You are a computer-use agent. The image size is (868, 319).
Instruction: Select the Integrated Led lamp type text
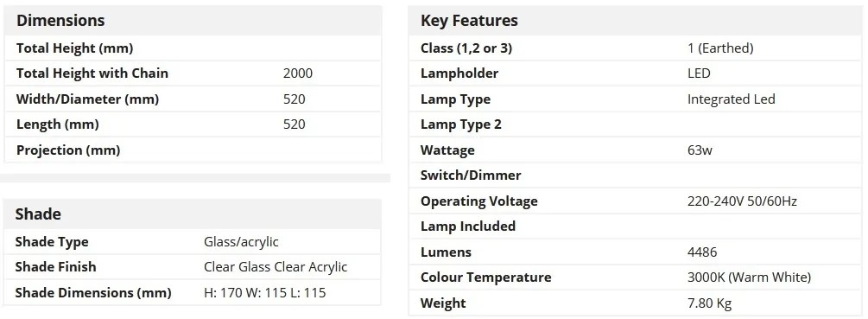(x=732, y=99)
